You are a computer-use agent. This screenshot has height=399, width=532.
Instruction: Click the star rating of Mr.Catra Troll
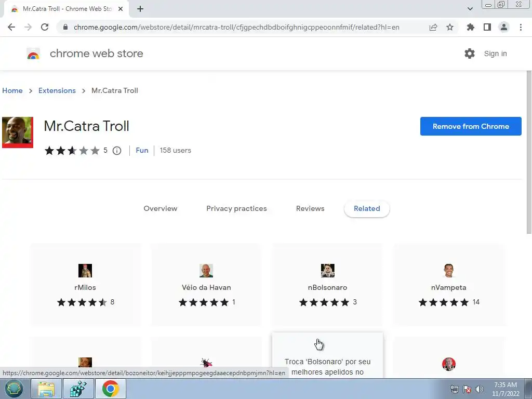point(72,151)
